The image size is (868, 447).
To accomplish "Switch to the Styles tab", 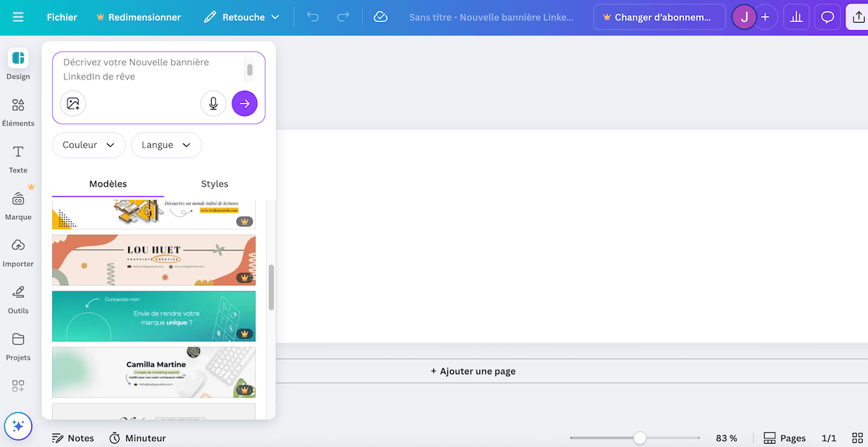I will pyautogui.click(x=214, y=184).
